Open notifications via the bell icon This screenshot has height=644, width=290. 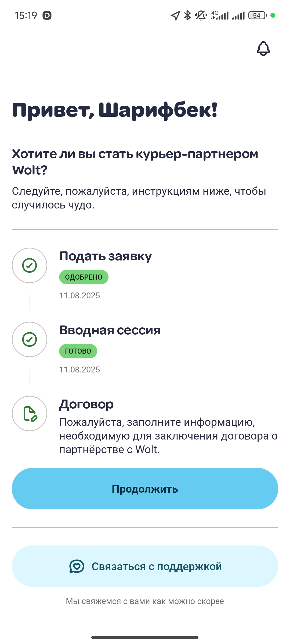263,49
